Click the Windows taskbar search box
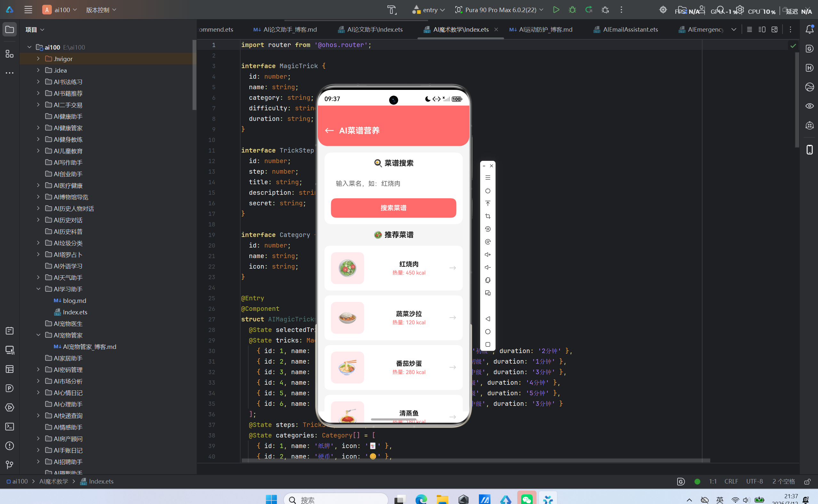The image size is (818, 504). point(336,499)
